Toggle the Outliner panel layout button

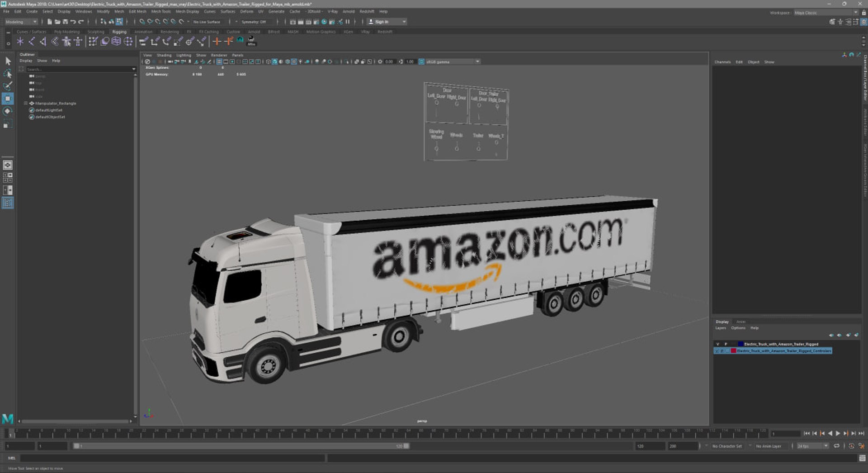[x=8, y=203]
